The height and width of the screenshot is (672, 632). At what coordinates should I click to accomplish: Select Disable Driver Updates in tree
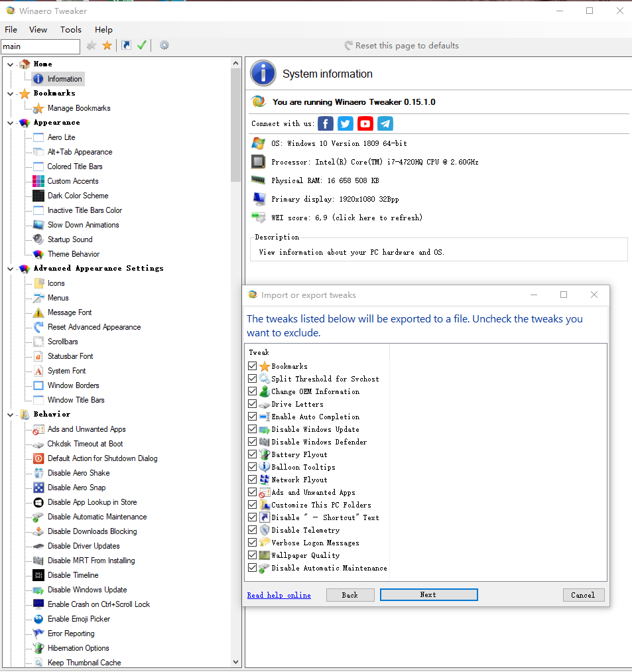click(84, 546)
